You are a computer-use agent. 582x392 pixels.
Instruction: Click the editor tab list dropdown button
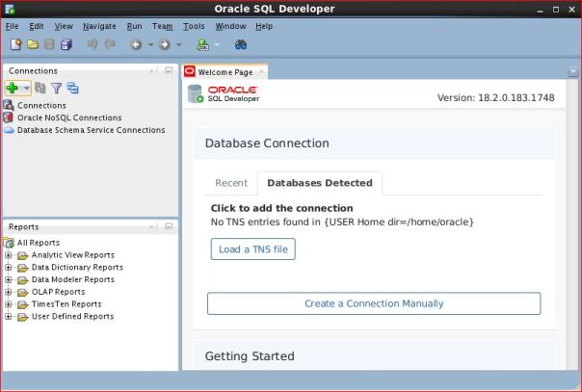point(572,72)
